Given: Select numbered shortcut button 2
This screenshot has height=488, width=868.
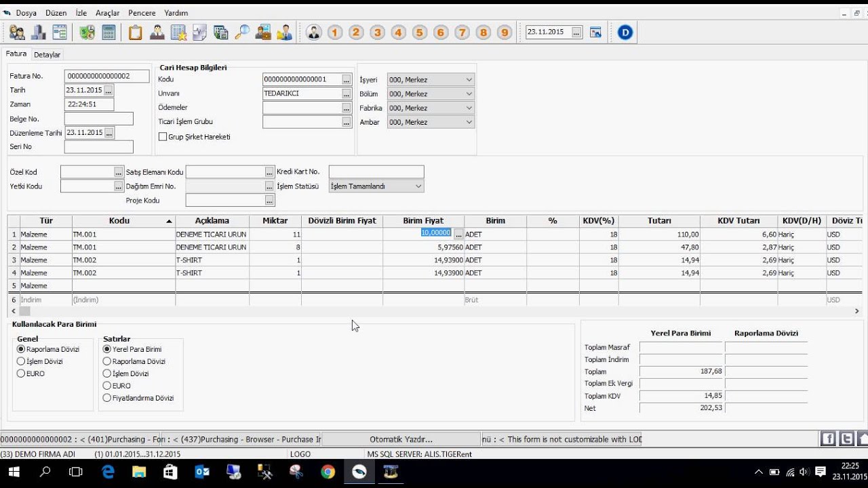Looking at the screenshot, I should click(356, 32).
